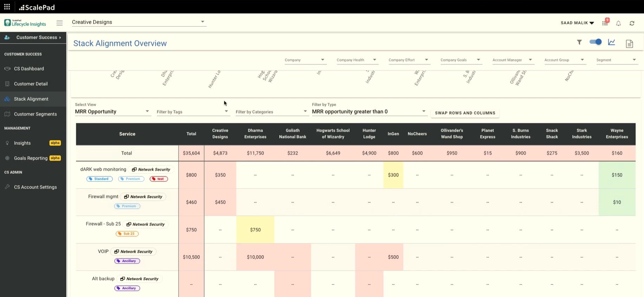Click the $11,750 Dharma total cell
This screenshot has height=297, width=644.
point(255,153)
